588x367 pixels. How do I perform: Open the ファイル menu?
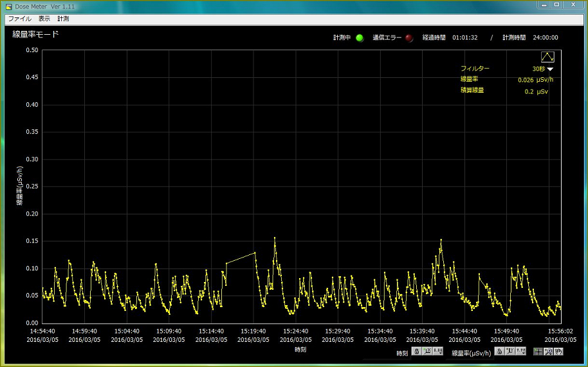coord(19,19)
